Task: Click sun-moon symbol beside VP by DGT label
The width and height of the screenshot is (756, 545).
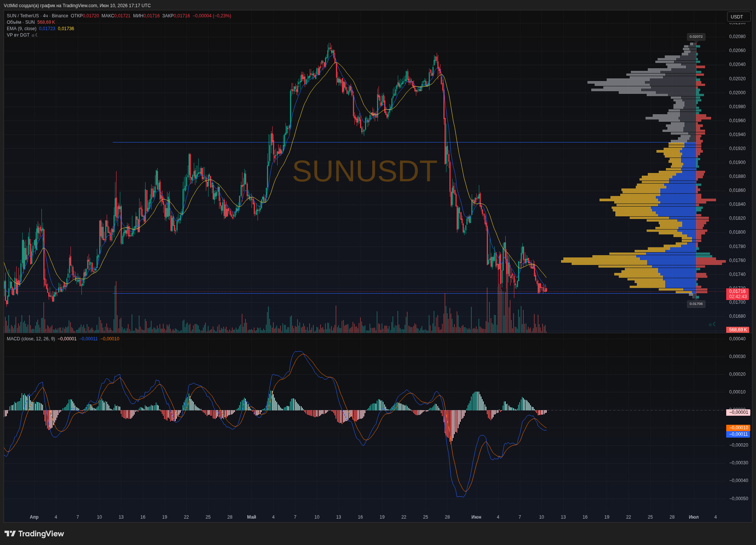Action: (x=35, y=35)
